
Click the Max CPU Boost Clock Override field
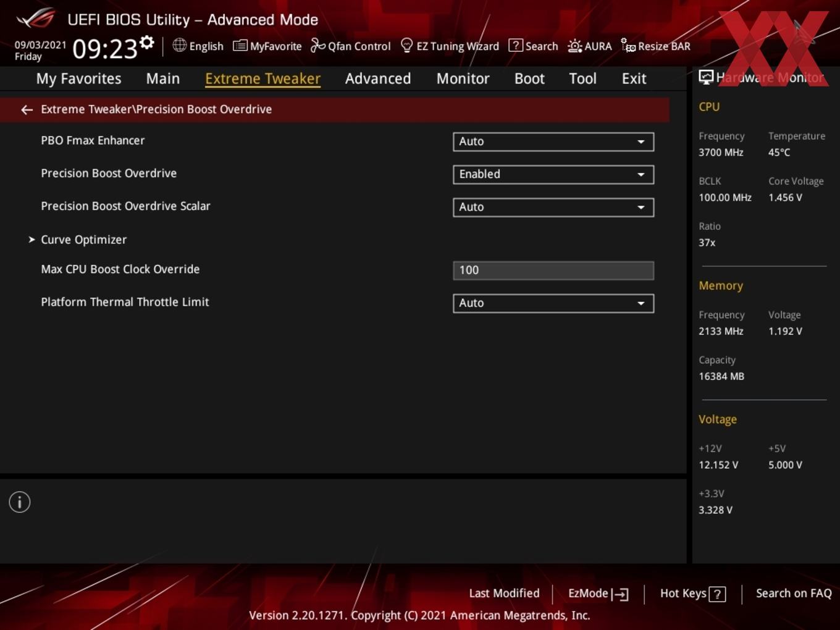coord(553,270)
